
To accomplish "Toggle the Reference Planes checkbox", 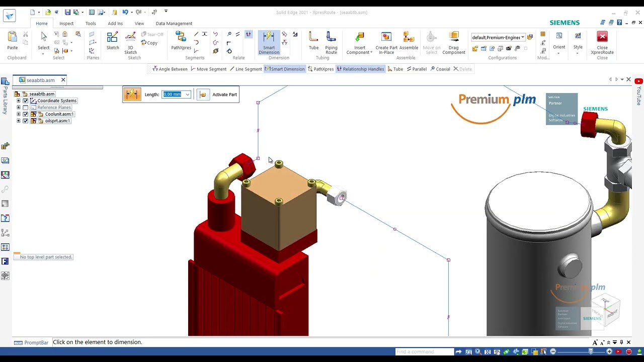I will click(26, 108).
